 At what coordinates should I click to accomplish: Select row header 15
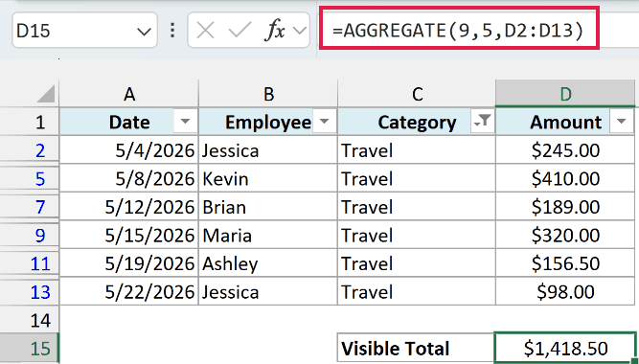30,348
